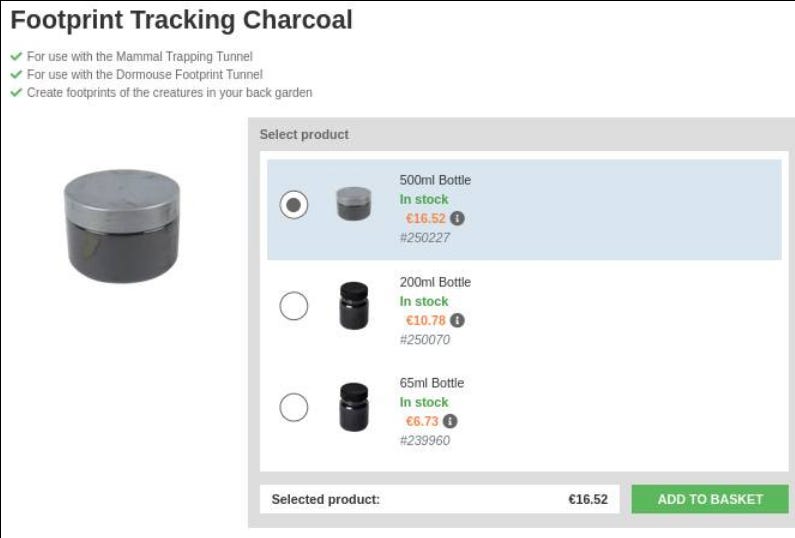
Task: Click the Footprint Tracking Charcoal heading
Action: click(181, 20)
